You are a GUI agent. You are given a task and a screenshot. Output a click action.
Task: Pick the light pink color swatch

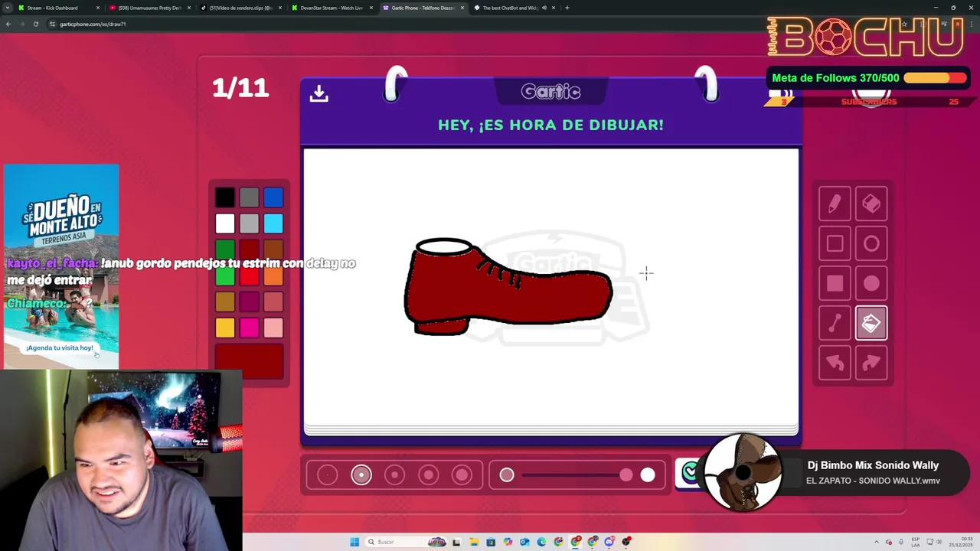(273, 328)
